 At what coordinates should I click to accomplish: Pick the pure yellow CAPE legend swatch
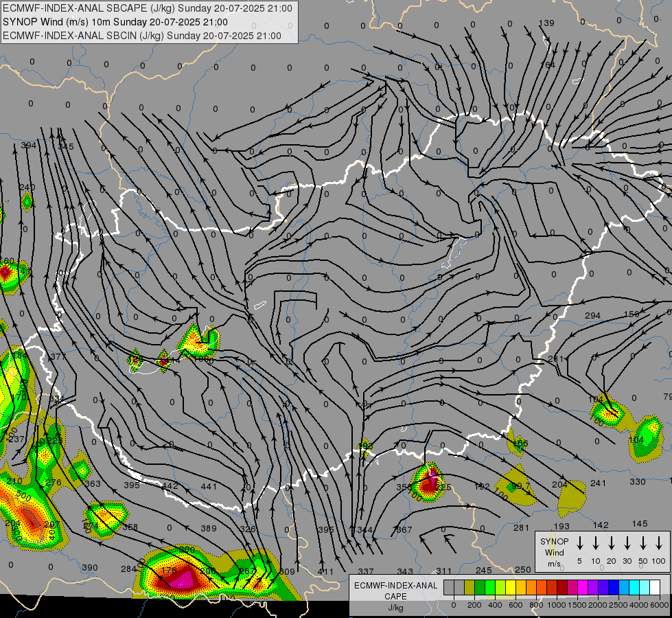pos(511,587)
